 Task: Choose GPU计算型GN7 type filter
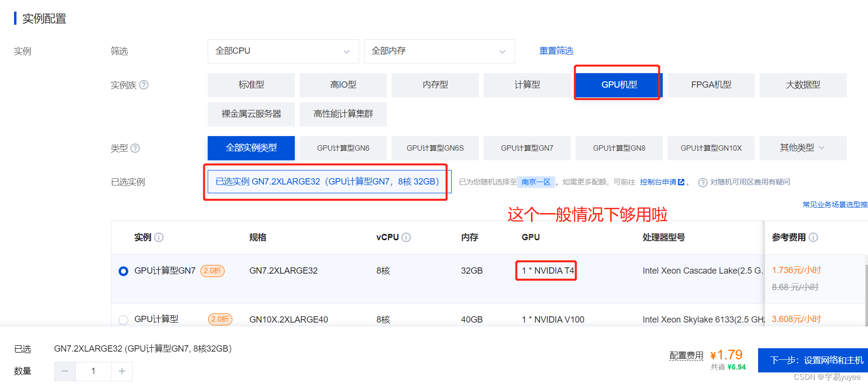[x=527, y=148]
